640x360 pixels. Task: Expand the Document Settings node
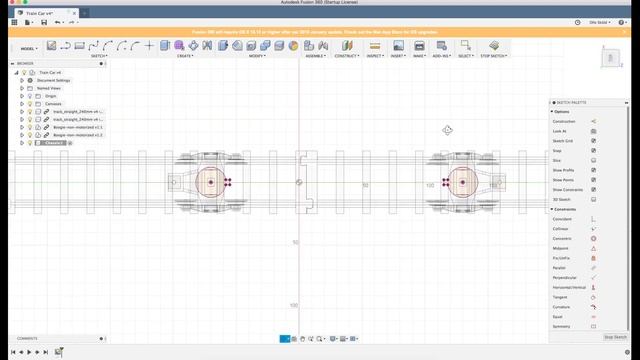(x=22, y=80)
